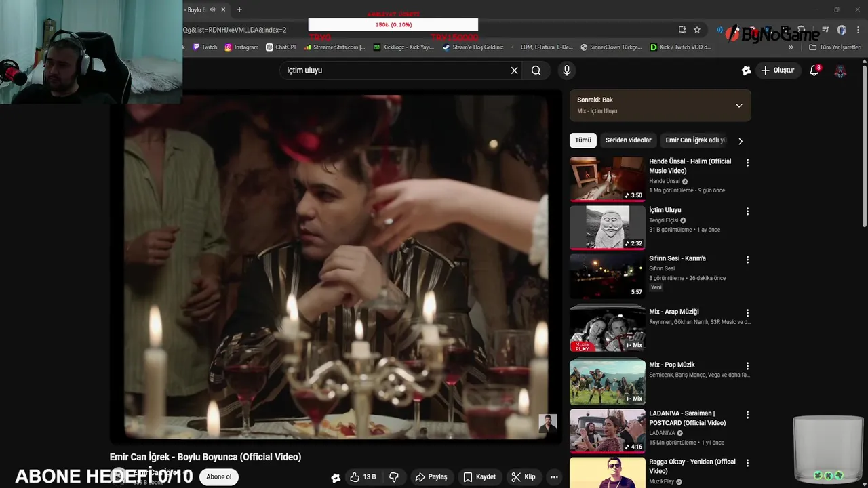Open a new browser tab
This screenshot has width=868, height=488.
(x=239, y=9)
